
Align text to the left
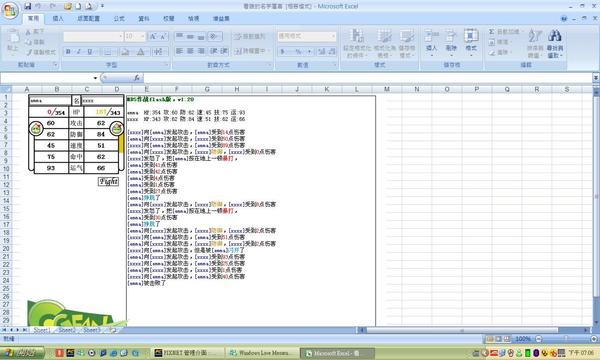(179, 51)
